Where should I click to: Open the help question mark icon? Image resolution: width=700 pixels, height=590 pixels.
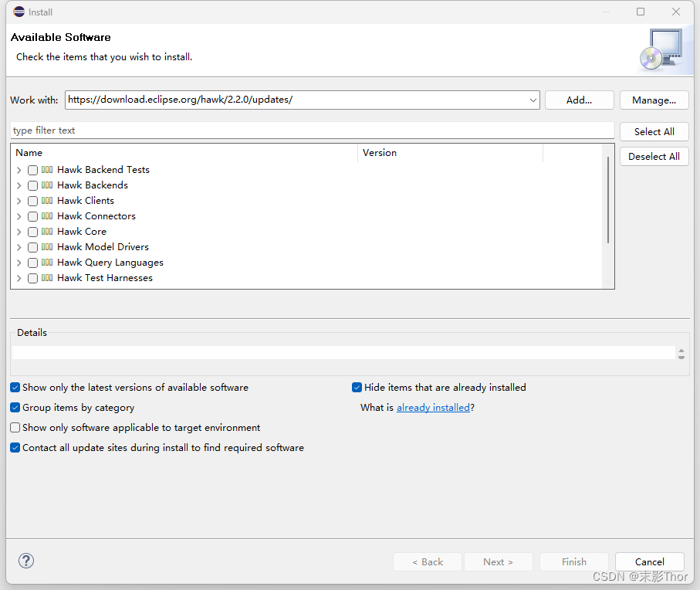click(26, 561)
